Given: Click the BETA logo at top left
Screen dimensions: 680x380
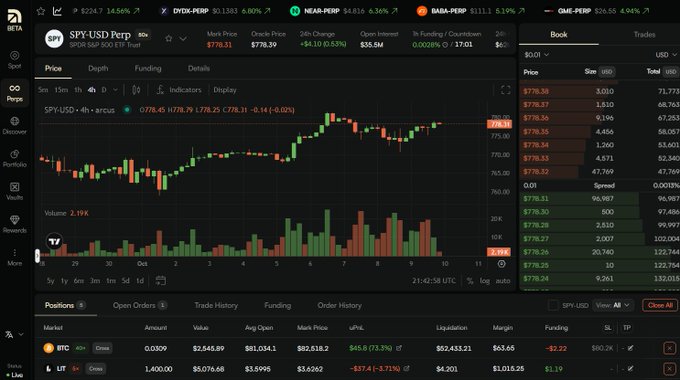Looking at the screenshot, I should click(x=14, y=20).
